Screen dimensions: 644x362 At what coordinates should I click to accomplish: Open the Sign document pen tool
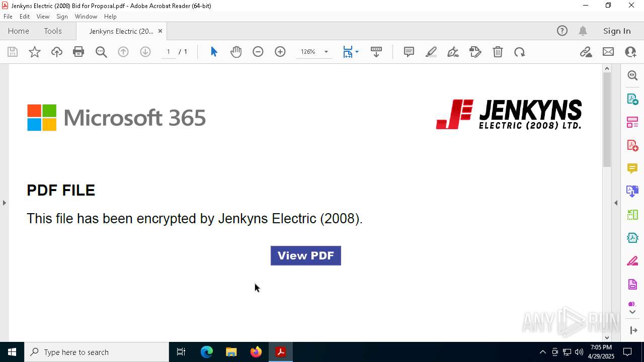coord(453,52)
